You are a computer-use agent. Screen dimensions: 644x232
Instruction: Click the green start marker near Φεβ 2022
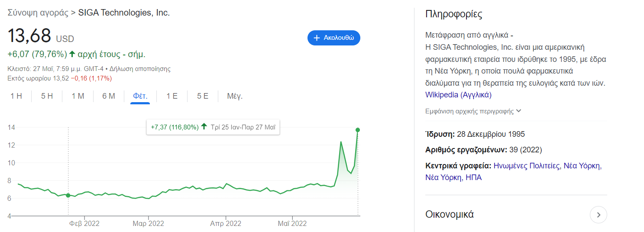pos(68,195)
